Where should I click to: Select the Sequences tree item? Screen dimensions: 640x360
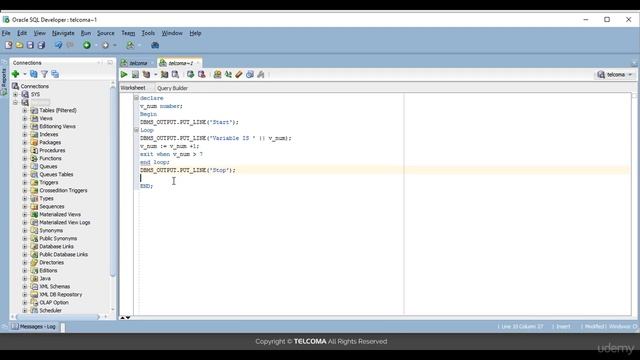point(52,207)
